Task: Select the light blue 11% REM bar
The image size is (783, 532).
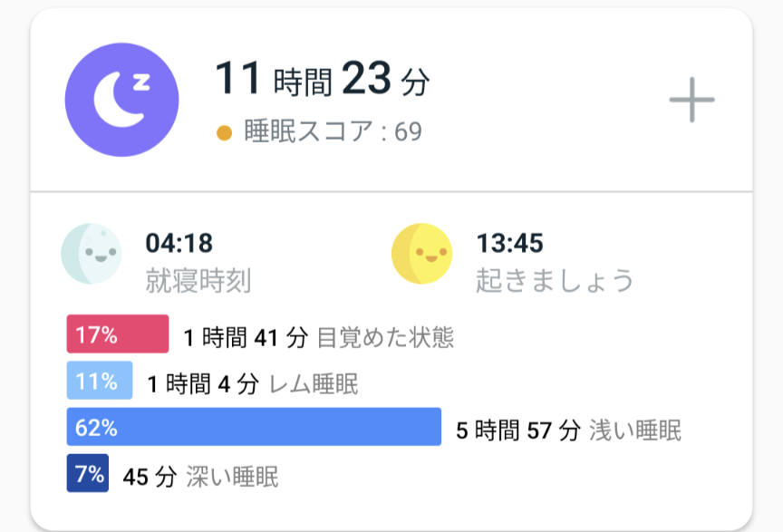Action: pyautogui.click(x=100, y=381)
